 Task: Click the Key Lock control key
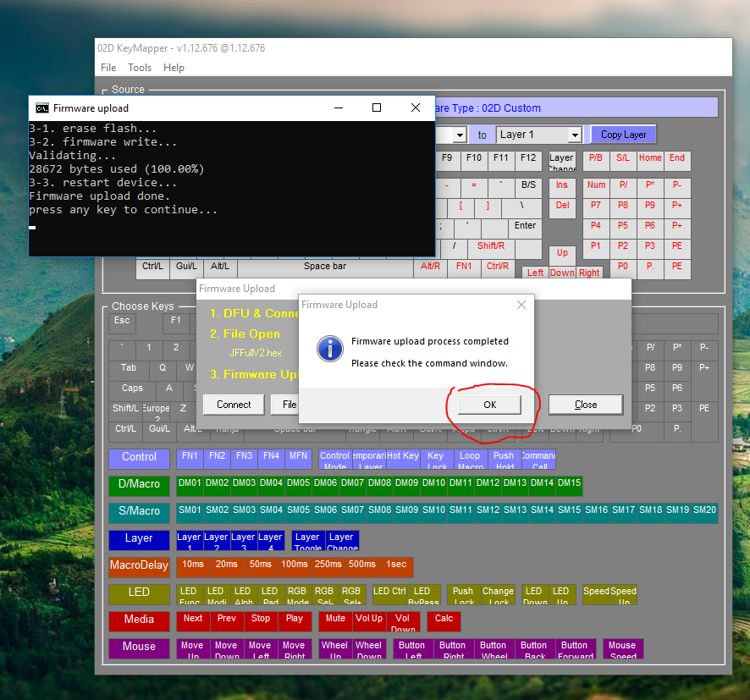(x=436, y=459)
